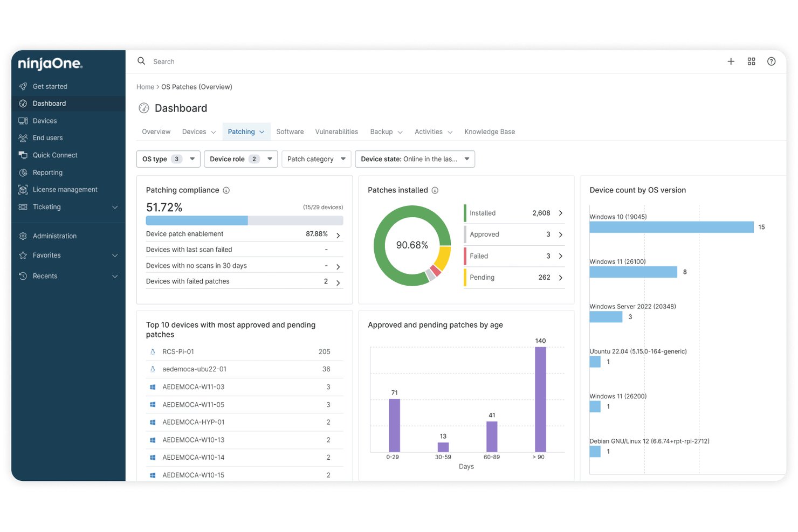Screen dimensions: 798x532
Task: Click the dashboard icon beside page title
Action: (144, 108)
